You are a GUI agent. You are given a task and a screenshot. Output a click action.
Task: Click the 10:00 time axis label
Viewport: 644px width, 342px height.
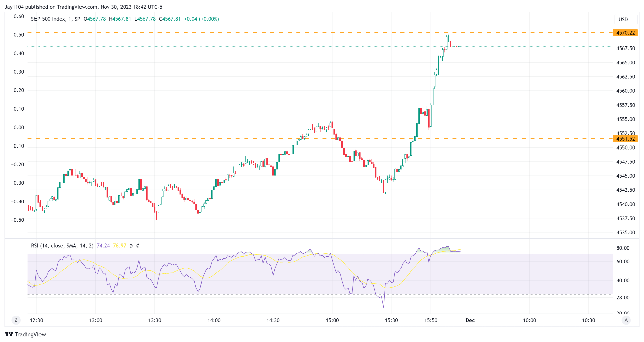529,320
